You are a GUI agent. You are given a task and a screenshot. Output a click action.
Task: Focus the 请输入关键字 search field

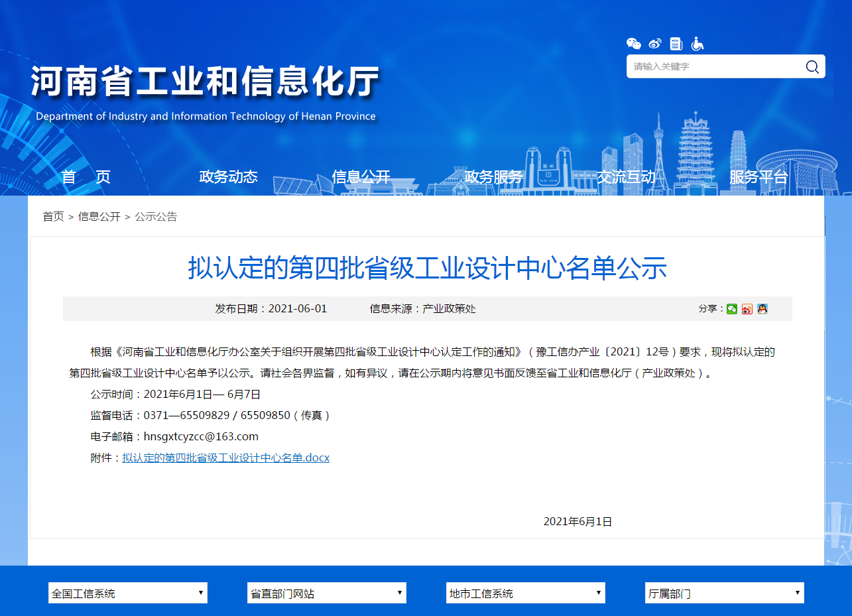pyautogui.click(x=713, y=66)
